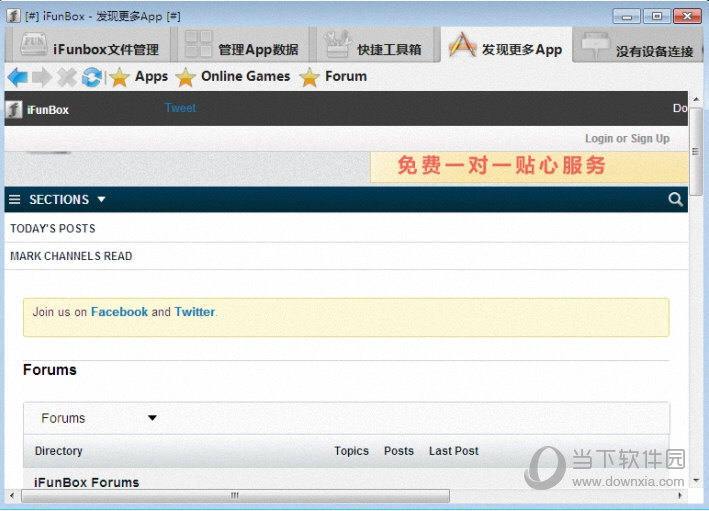
Task: Open the 没有设备连接 tab
Action: (x=638, y=47)
